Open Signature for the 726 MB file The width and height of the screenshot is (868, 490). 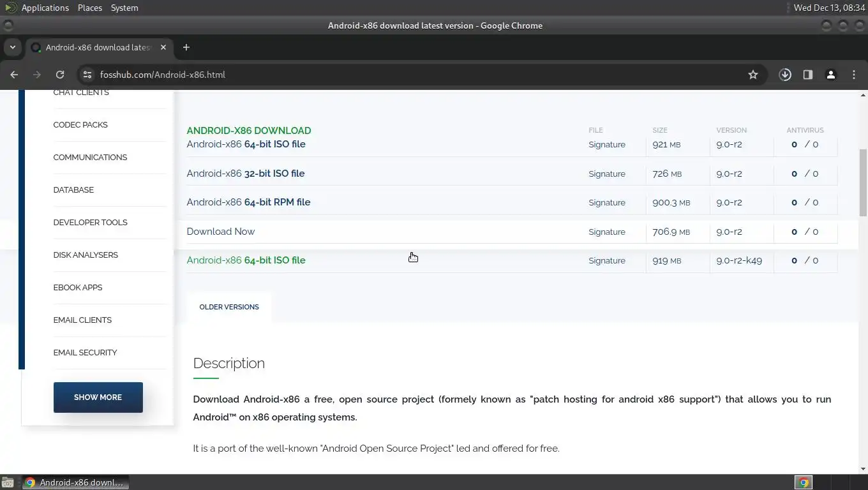click(607, 174)
